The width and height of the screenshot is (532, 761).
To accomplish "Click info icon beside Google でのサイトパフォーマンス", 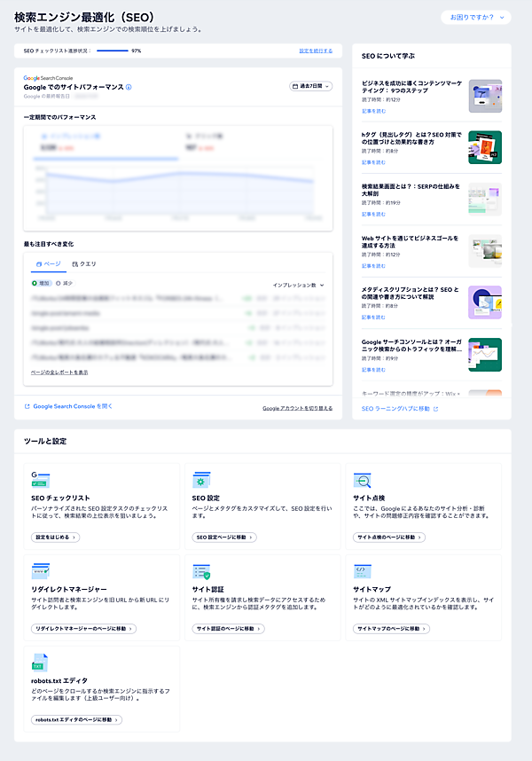I will (129, 87).
